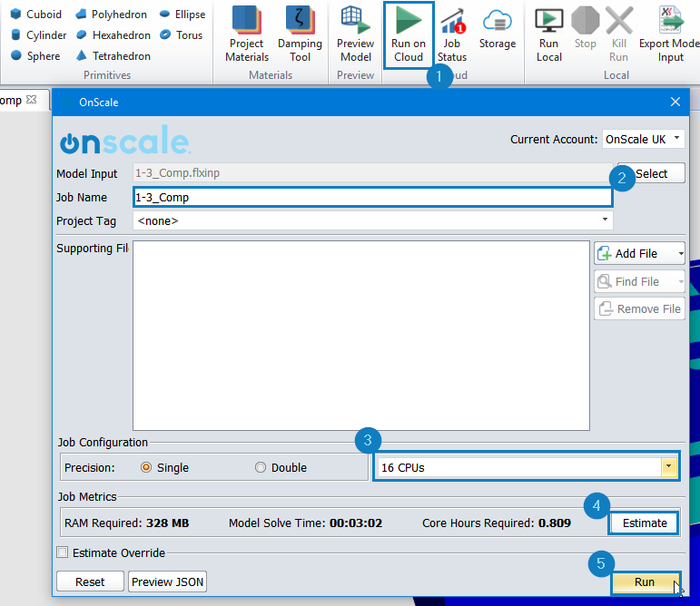700x606 pixels.
Task: Click Run on Cloud
Action: point(409,34)
